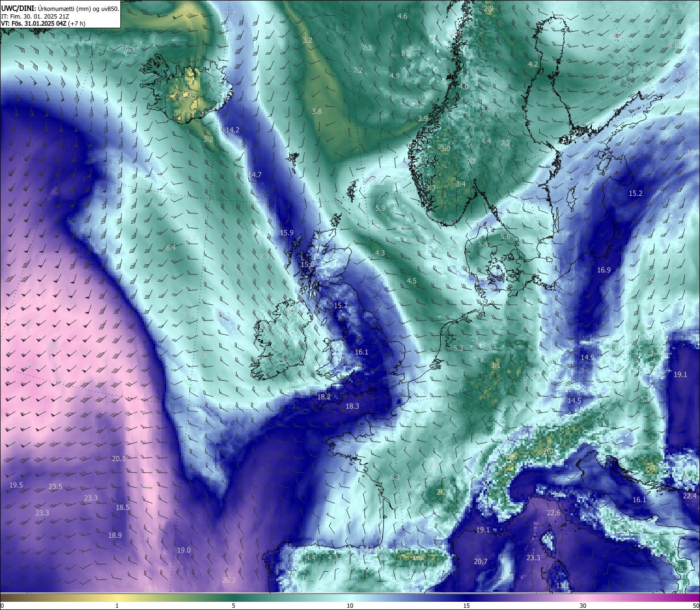Click the header title "UWC/DINI: Úrkomumætti (mm) og uv850."

coord(60,8)
